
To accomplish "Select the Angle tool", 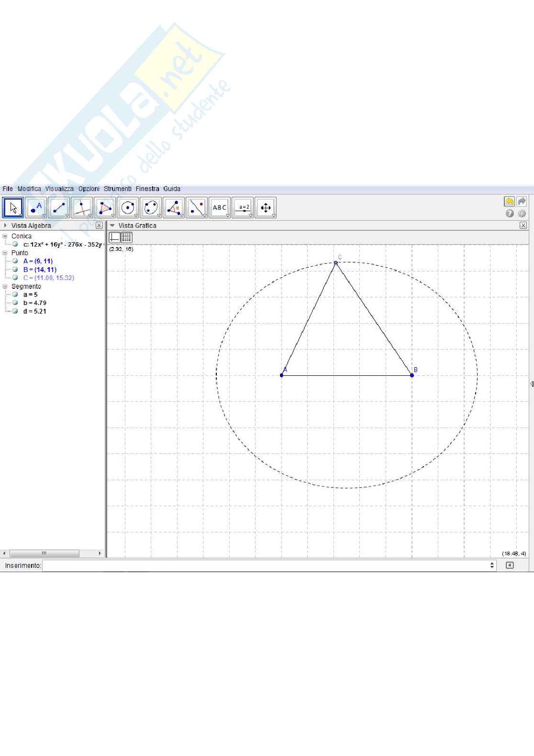I will pos(174,208).
